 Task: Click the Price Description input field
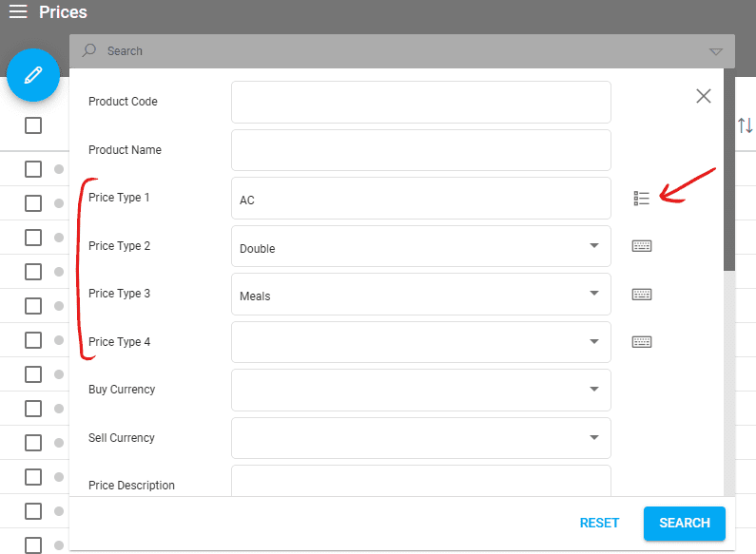click(421, 481)
